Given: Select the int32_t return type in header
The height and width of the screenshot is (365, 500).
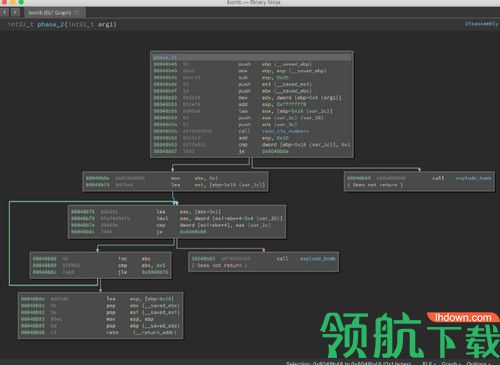Looking at the screenshot, I should (x=20, y=24).
